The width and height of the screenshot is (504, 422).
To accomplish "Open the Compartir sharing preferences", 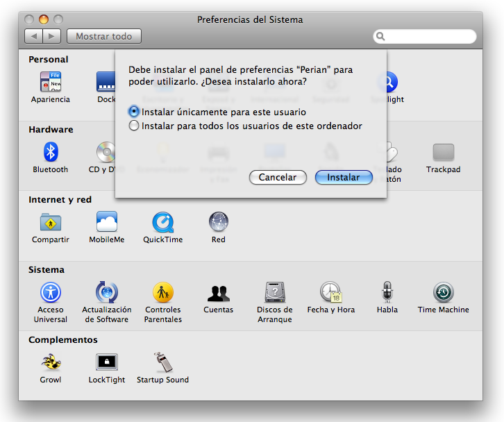I will point(51,227).
